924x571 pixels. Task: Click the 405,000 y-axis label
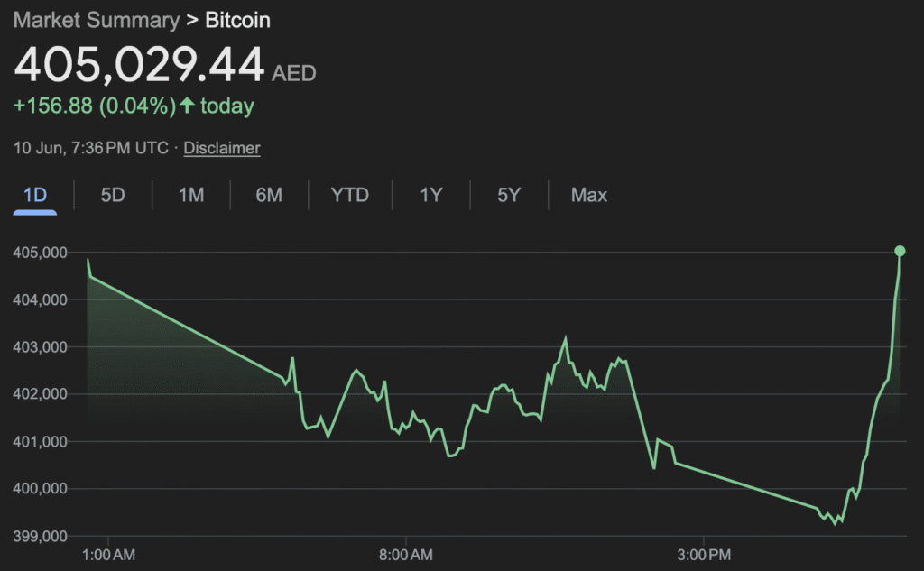pyautogui.click(x=40, y=253)
